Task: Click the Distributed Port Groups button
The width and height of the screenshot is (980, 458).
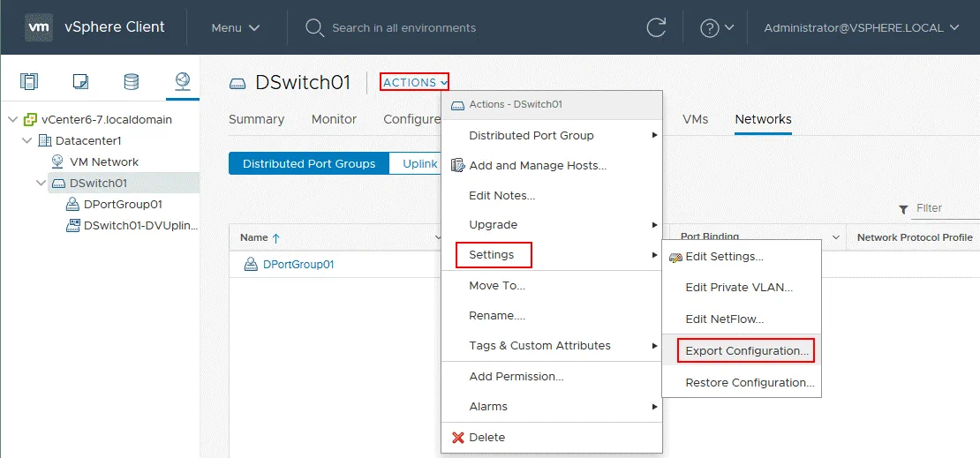Action: 308,163
